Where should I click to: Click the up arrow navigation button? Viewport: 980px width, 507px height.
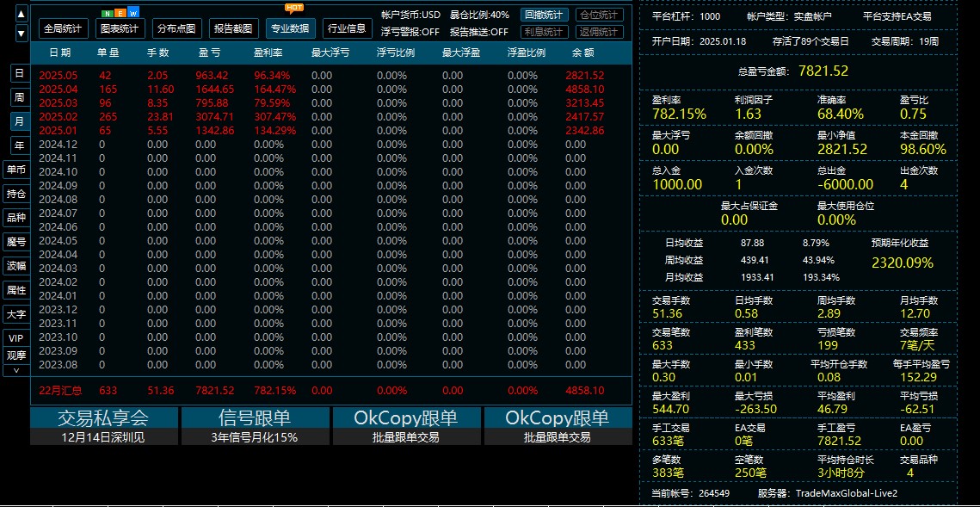(x=22, y=14)
